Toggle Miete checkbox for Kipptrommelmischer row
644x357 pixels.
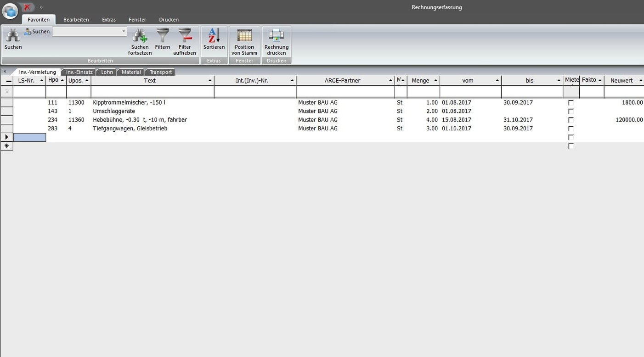click(571, 103)
